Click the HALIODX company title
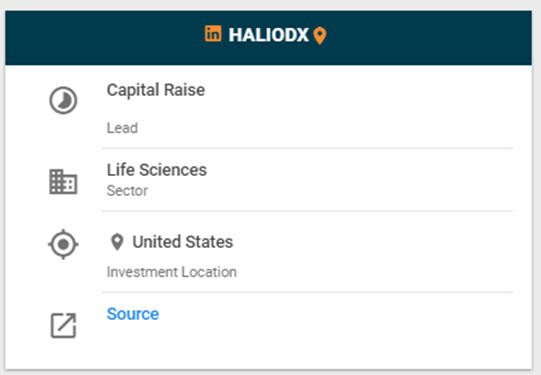The height and width of the screenshot is (375, 541). point(268,35)
